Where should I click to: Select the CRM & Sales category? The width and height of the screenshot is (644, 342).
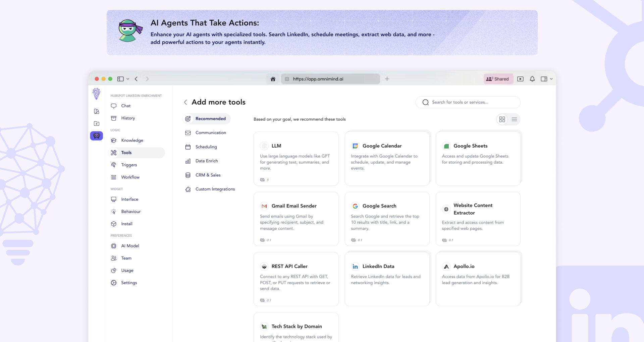click(203, 175)
